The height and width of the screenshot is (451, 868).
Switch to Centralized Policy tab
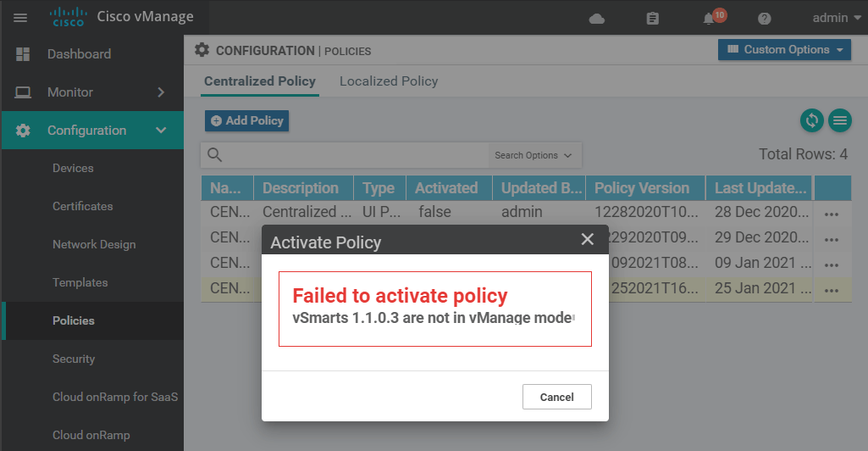(x=260, y=81)
